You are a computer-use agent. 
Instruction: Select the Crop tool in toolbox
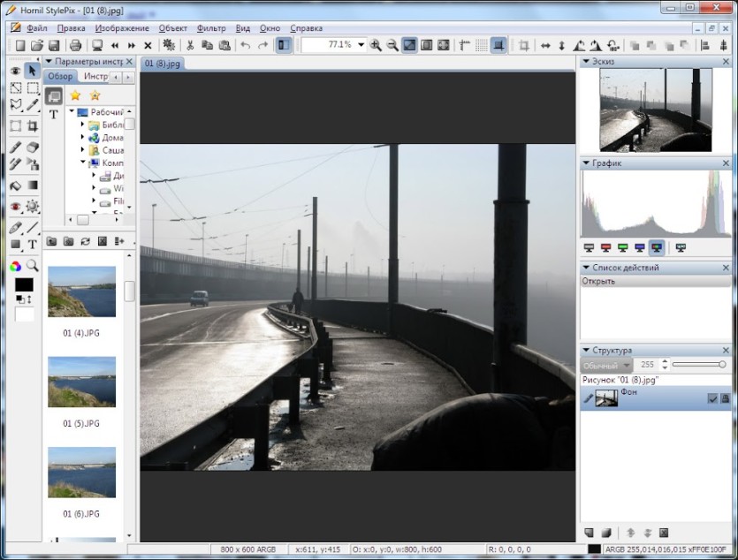pos(32,126)
